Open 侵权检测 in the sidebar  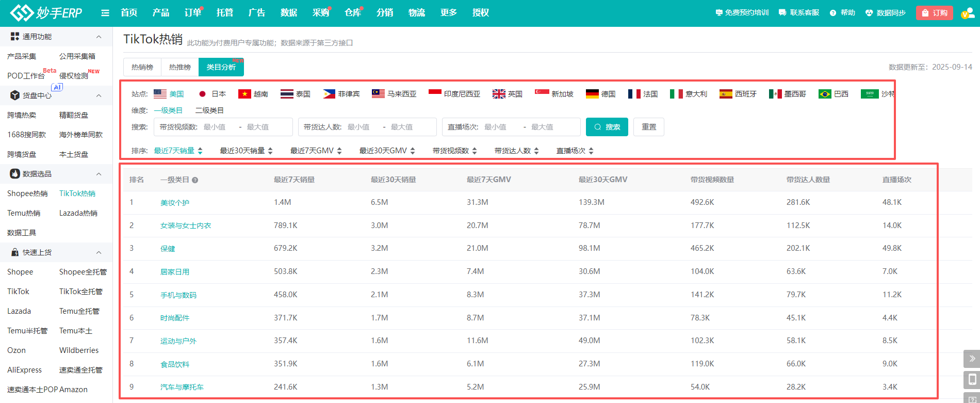point(74,76)
